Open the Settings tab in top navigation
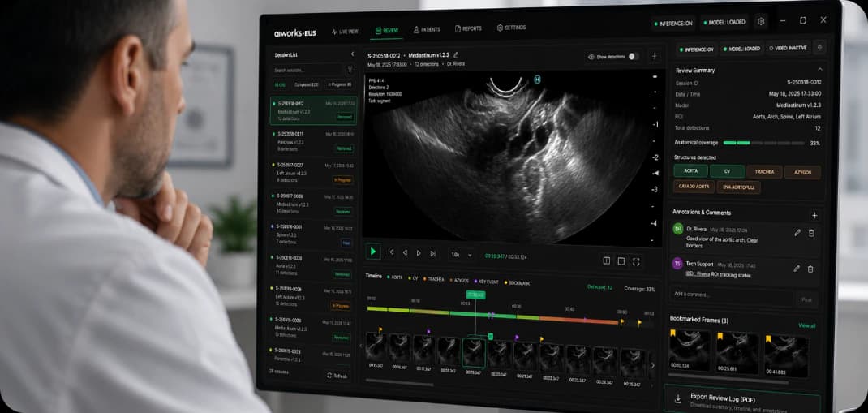This screenshot has width=868, height=413. (512, 28)
